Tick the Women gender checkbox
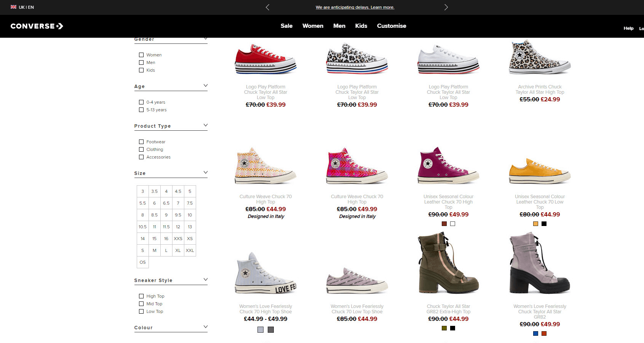 (x=141, y=55)
